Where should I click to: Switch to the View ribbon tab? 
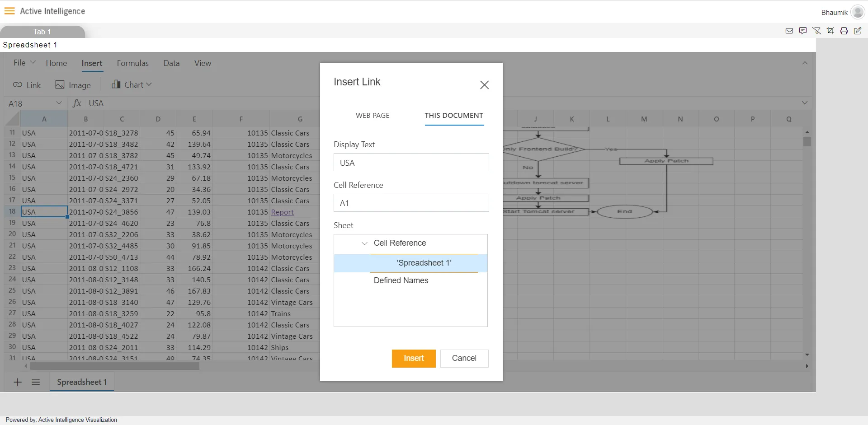203,63
